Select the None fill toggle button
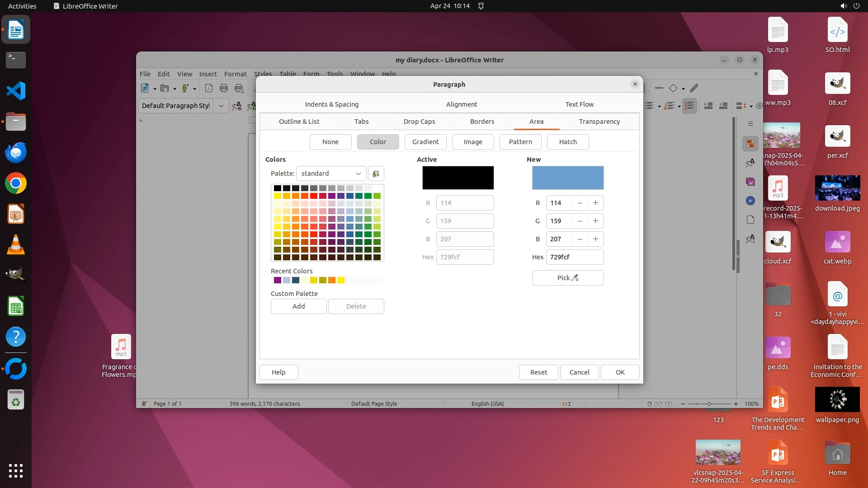This screenshot has width=868, height=488. (x=330, y=142)
